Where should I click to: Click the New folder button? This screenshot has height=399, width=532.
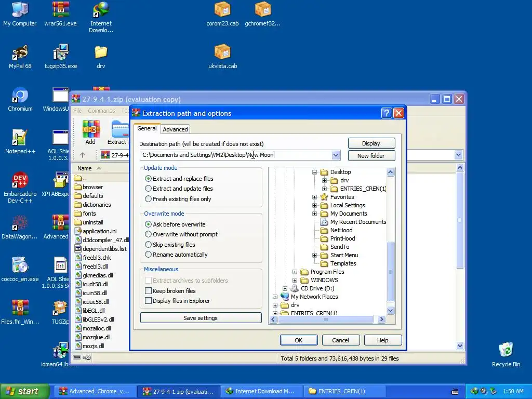[x=371, y=156]
